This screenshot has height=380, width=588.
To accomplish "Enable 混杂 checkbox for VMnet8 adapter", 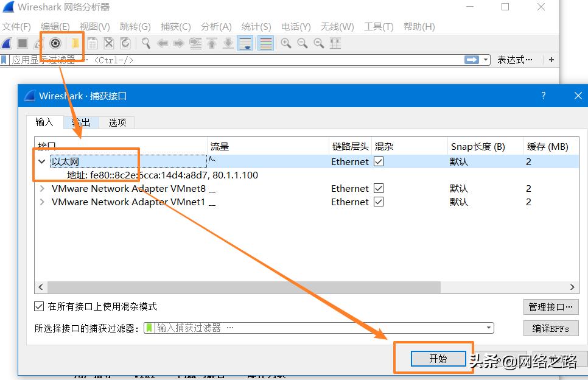I will [x=379, y=188].
